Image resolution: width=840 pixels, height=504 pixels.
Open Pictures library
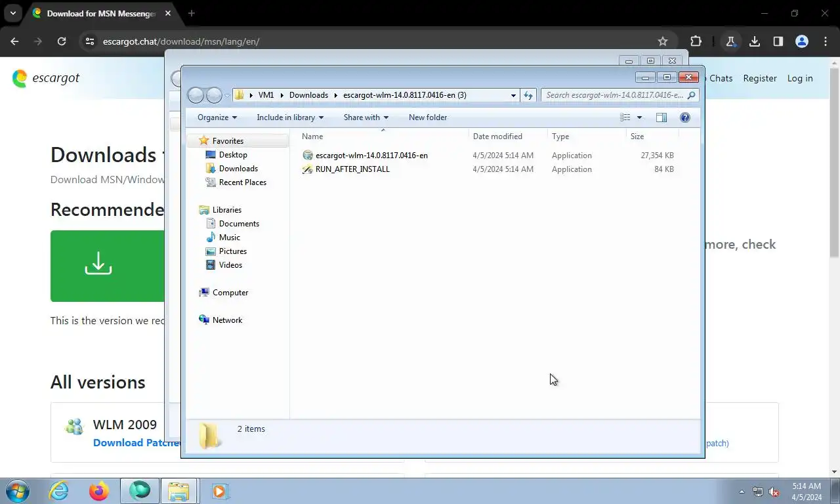(233, 251)
